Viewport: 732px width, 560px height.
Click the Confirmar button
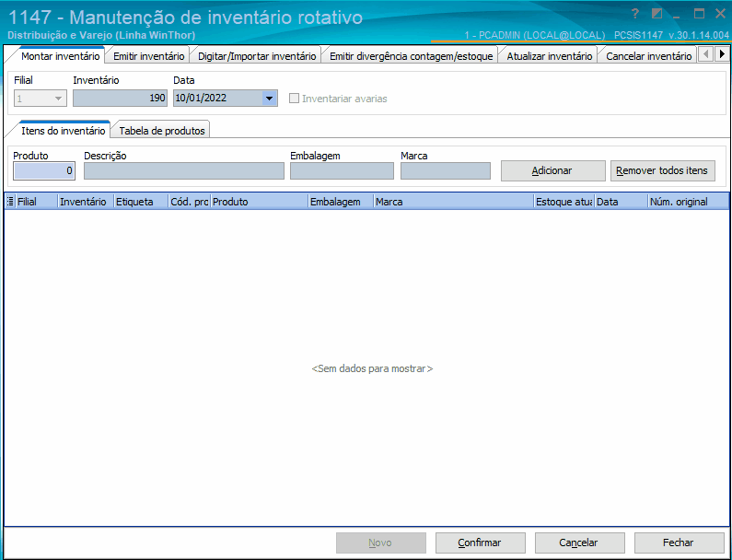pyautogui.click(x=481, y=542)
